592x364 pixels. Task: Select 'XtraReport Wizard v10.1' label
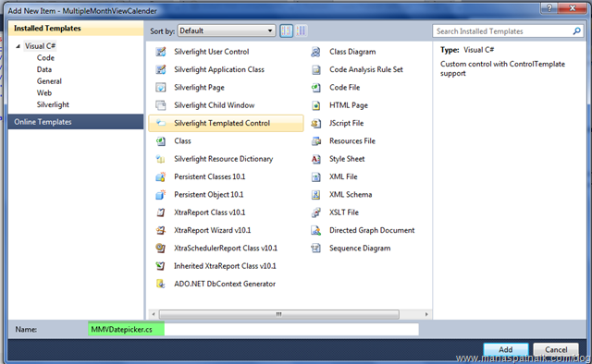[x=212, y=230]
